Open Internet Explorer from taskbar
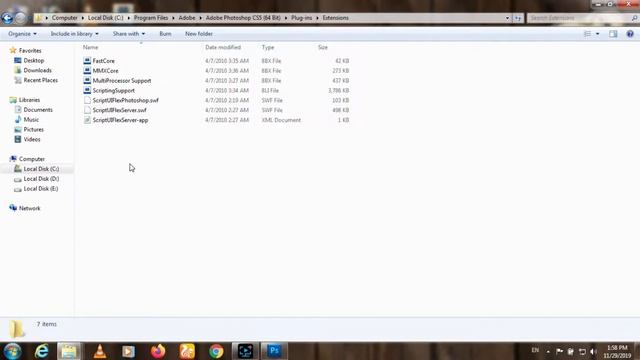The image size is (640, 360). coord(42,351)
